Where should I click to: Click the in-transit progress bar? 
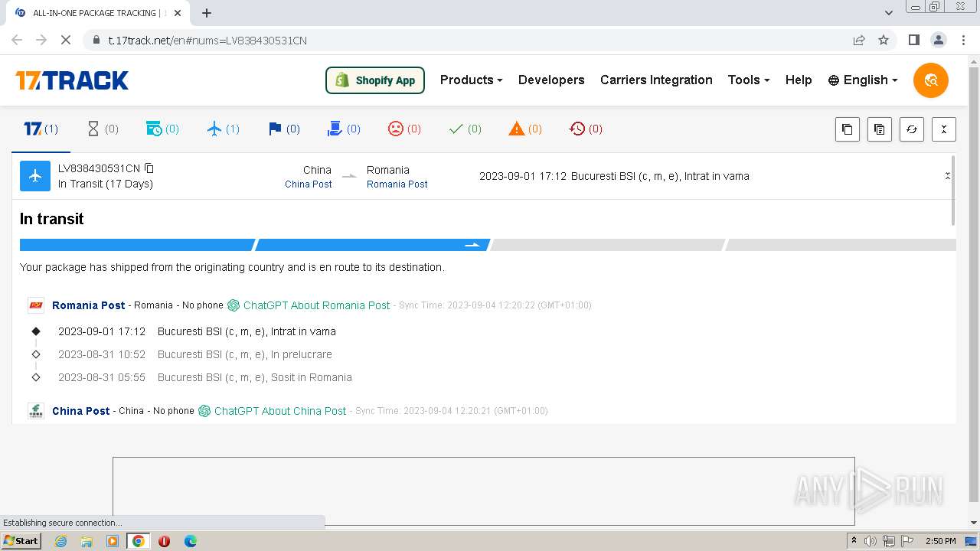(488, 245)
